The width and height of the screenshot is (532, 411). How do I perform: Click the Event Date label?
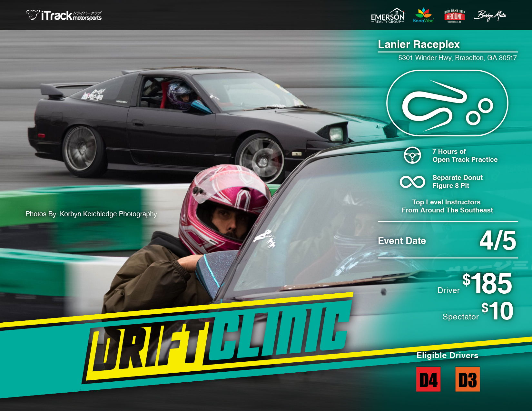coord(402,241)
